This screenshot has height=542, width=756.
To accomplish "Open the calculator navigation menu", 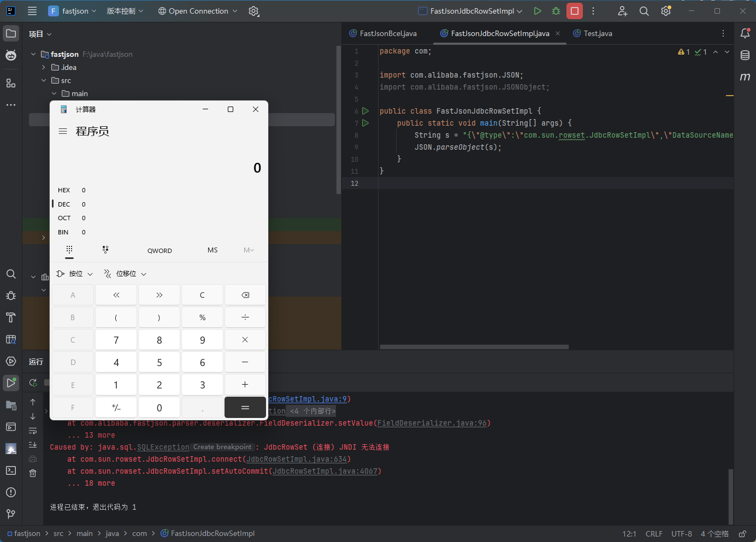I will 63,131.
